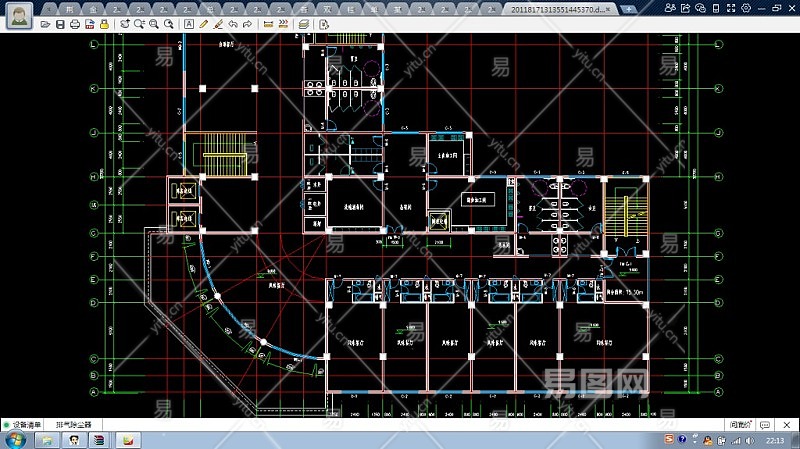Click the volume speaker tray icon

749,440
